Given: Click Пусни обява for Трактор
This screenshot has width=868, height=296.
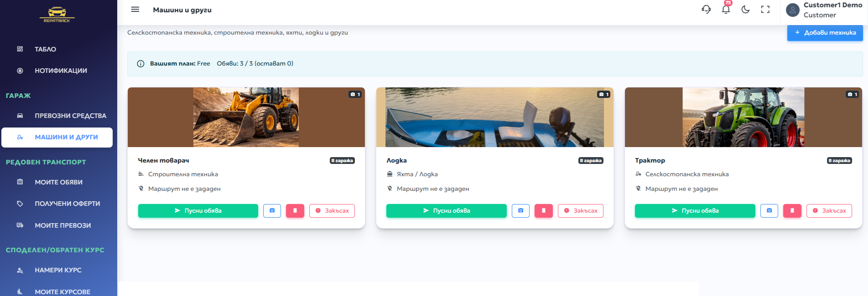Looking at the screenshot, I should 695,211.
